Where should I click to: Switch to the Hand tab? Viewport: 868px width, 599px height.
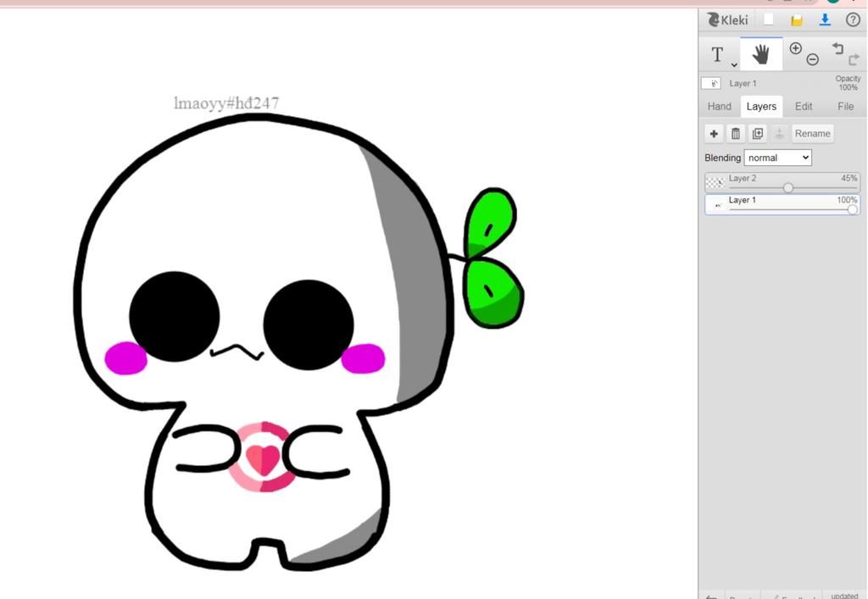tap(719, 106)
